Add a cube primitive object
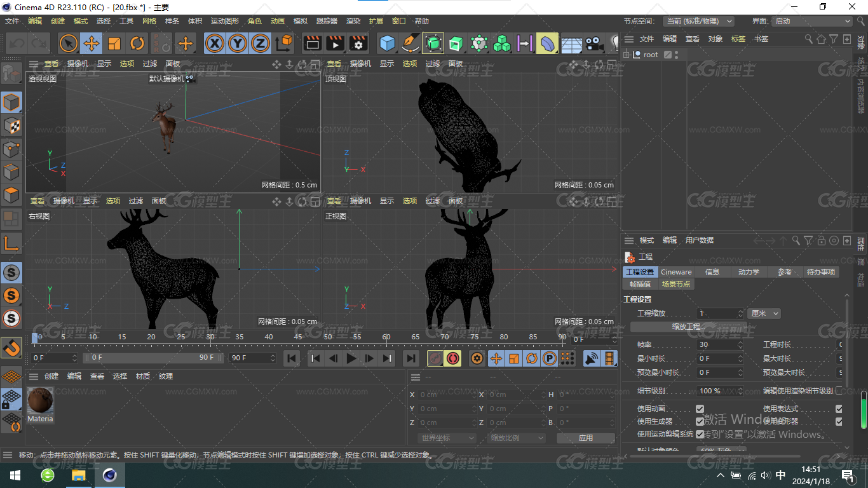This screenshot has height=488, width=868. pos(387,43)
